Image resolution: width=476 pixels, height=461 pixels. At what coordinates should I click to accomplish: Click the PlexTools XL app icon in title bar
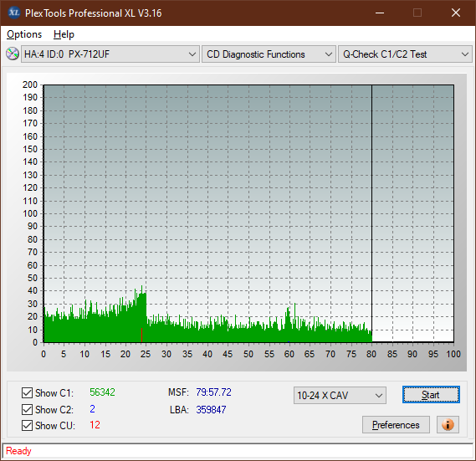(x=14, y=13)
